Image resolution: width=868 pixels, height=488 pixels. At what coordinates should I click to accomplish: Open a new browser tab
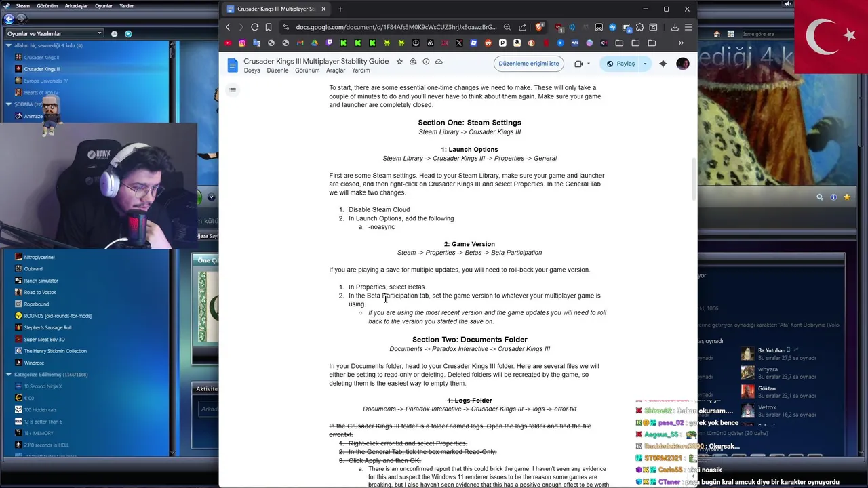click(x=340, y=9)
